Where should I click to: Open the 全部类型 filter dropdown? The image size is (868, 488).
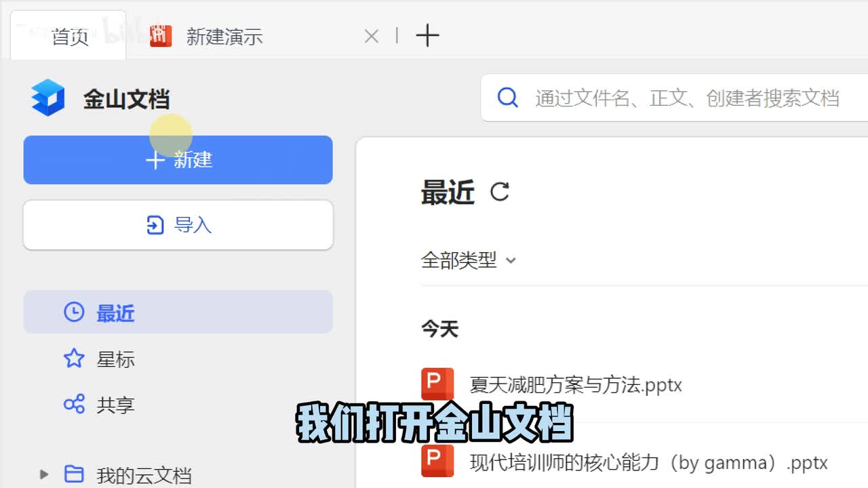pos(468,260)
